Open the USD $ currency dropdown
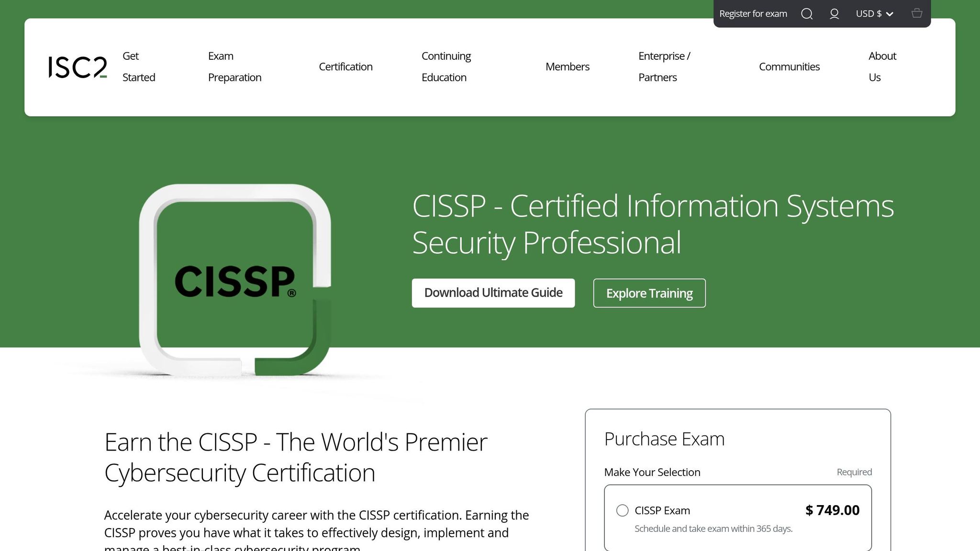Image resolution: width=980 pixels, height=551 pixels. 875,13
